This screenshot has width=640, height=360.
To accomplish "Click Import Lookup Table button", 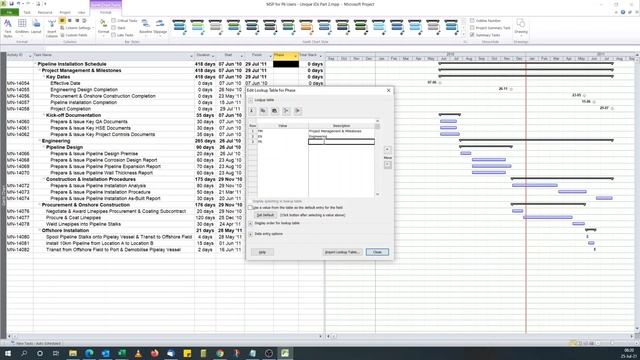I will pyautogui.click(x=342, y=252).
